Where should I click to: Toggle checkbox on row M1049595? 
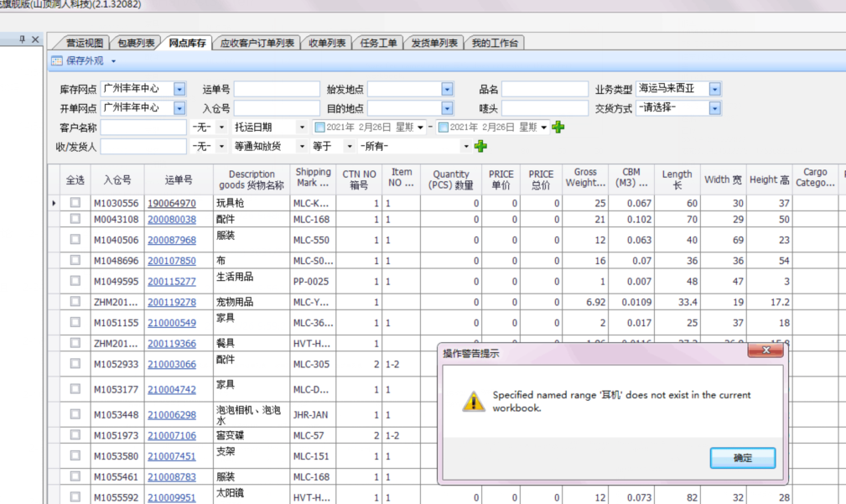pos(75,281)
